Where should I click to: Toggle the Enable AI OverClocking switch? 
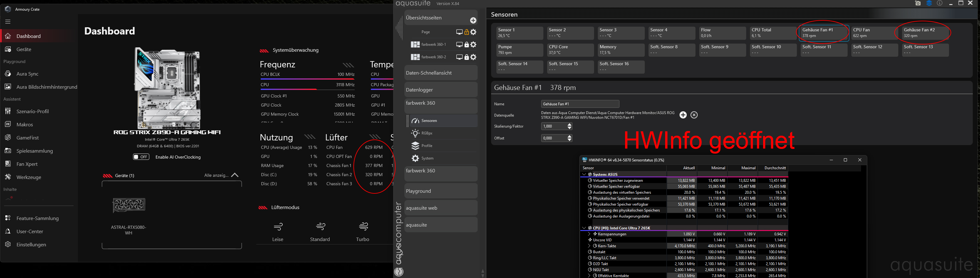coord(141,157)
